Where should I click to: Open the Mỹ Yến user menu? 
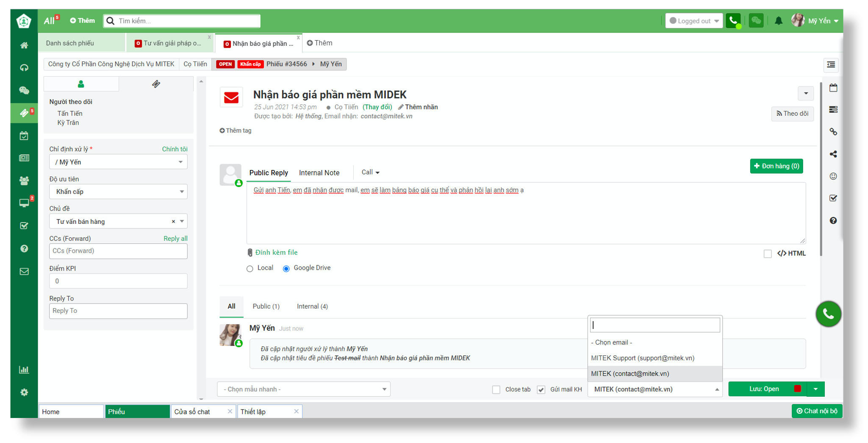tap(815, 21)
